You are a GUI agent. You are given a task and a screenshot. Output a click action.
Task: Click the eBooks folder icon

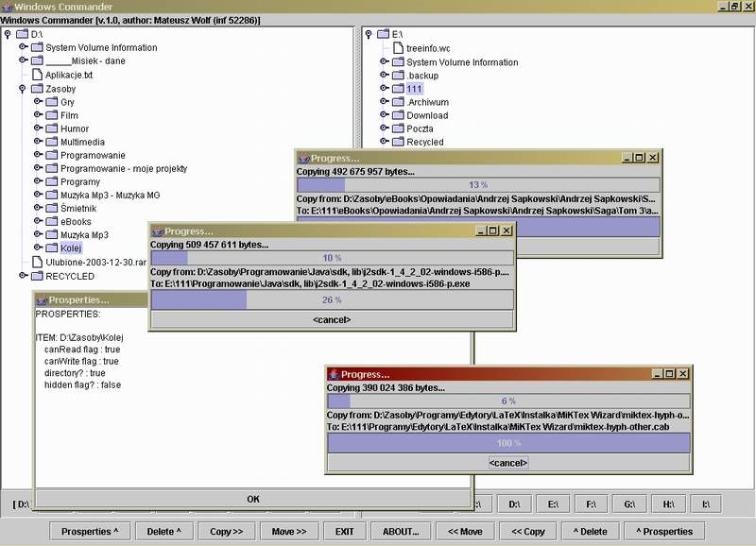[52, 222]
